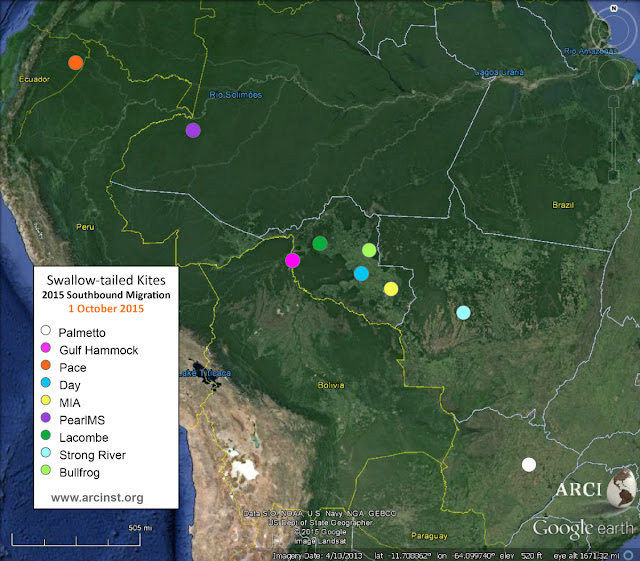Click the 'eye alt' status readout

tap(587, 556)
